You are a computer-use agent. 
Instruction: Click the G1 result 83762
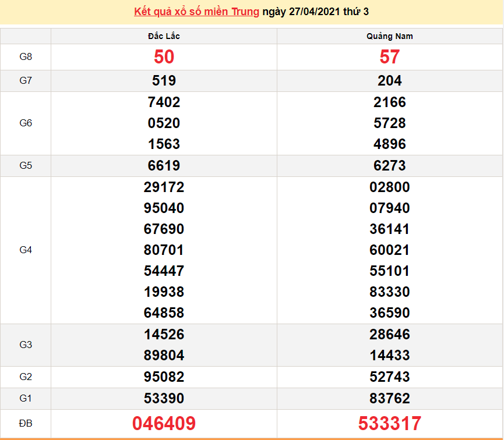[390, 398]
